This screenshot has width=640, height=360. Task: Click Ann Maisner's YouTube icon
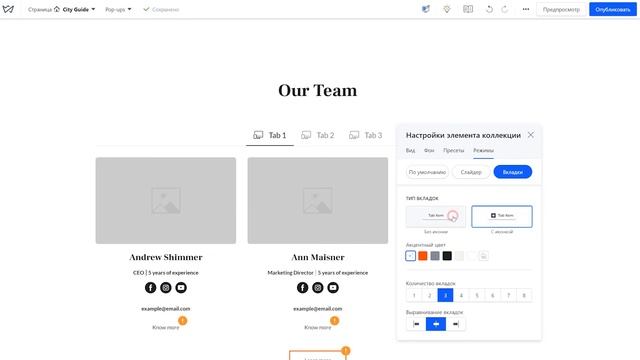click(x=333, y=288)
